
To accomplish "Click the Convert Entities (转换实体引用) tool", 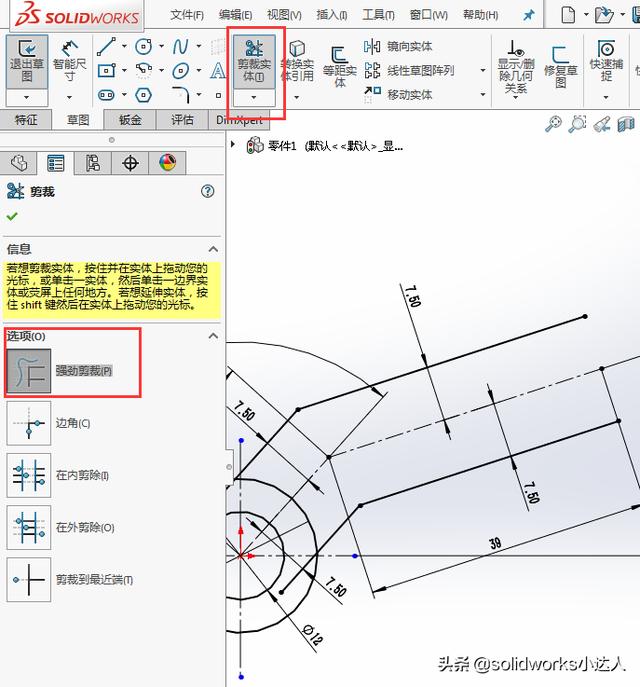I will pos(297,62).
